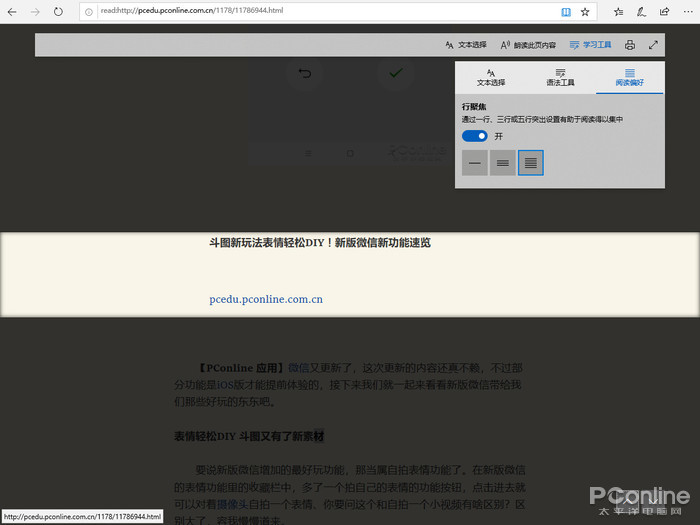Click the site info icon in address bar
The width and height of the screenshot is (700, 525).
[x=89, y=12]
